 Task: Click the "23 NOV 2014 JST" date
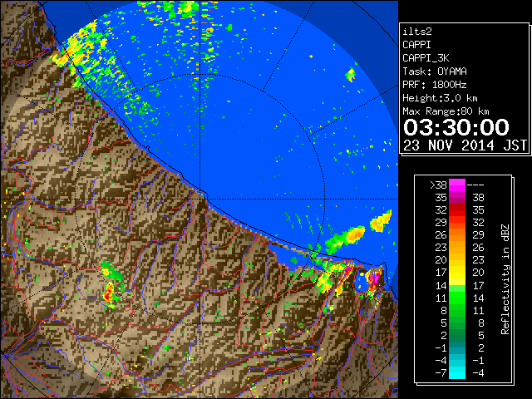click(x=465, y=145)
